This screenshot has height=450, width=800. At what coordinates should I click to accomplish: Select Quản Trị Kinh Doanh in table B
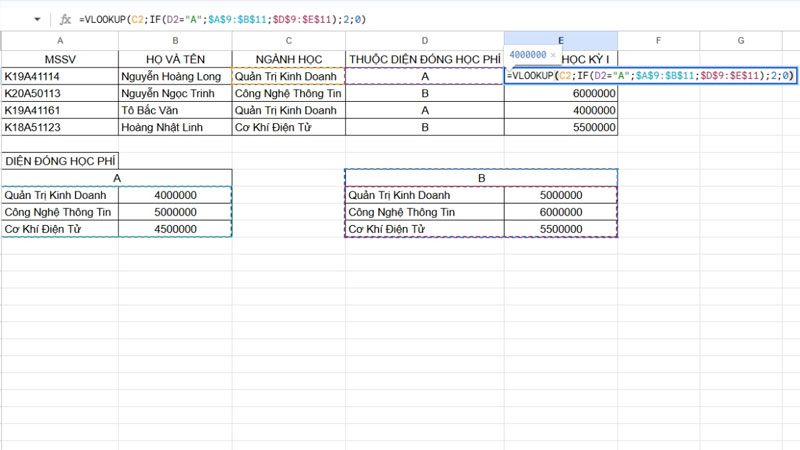(424, 195)
